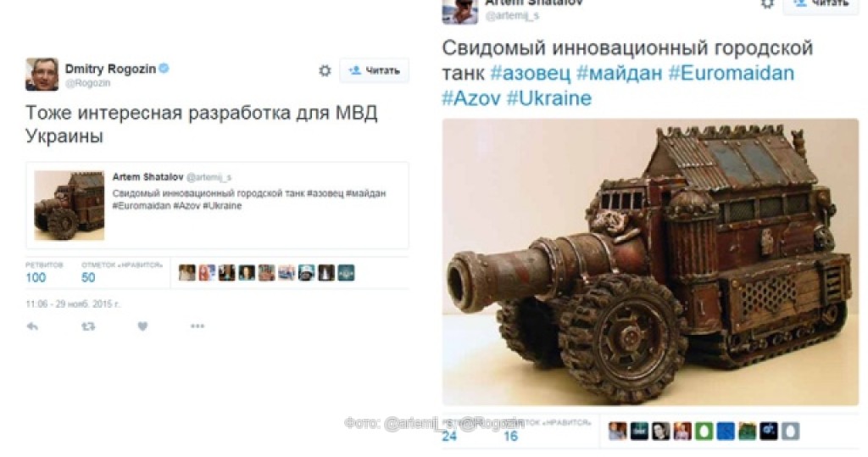Viewport: 868px width, 457px height.
Task: Click the retweet icon under Rogozin's tweet
Action: pos(88,326)
